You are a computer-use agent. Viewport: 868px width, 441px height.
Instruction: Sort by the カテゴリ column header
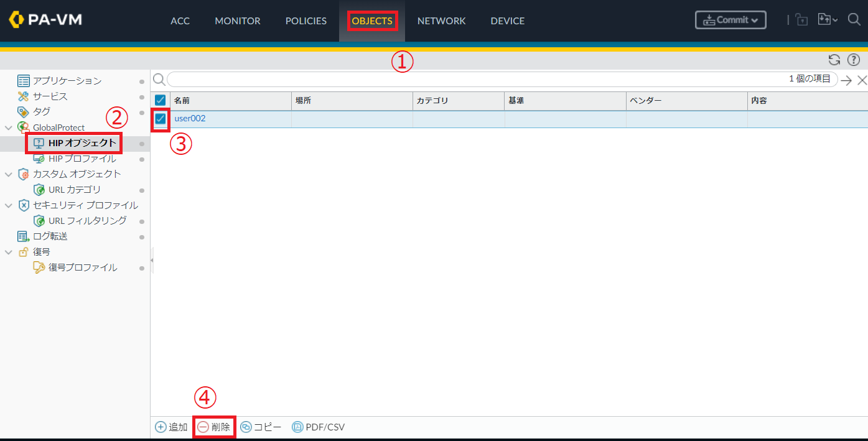[459, 100]
